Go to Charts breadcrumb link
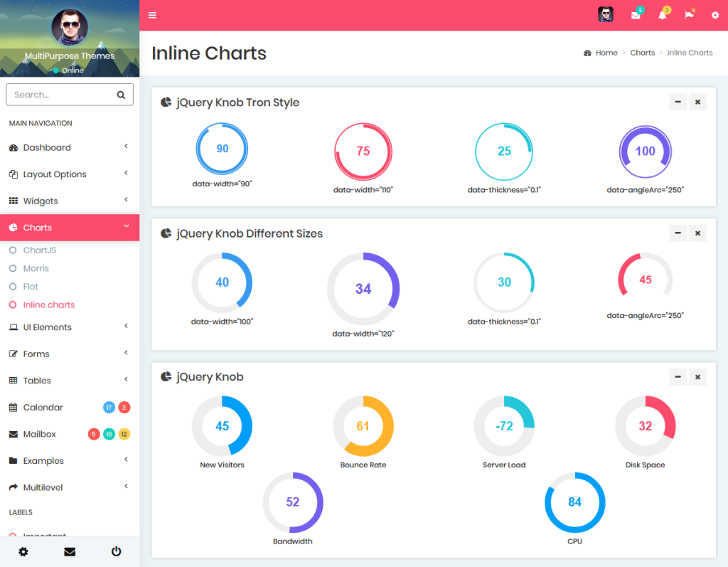The image size is (728, 567). click(642, 53)
